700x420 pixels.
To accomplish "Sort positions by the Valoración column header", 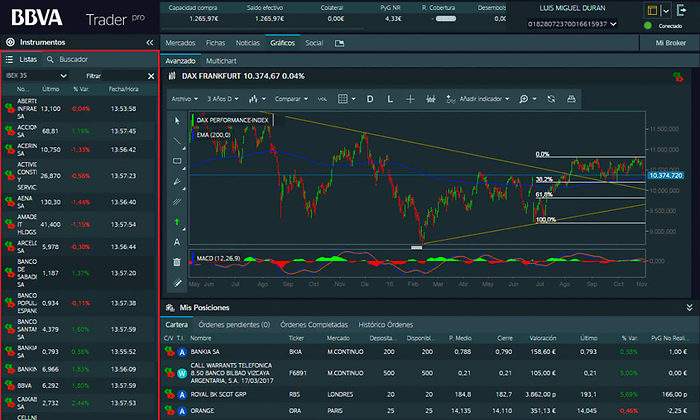I will tap(543, 338).
